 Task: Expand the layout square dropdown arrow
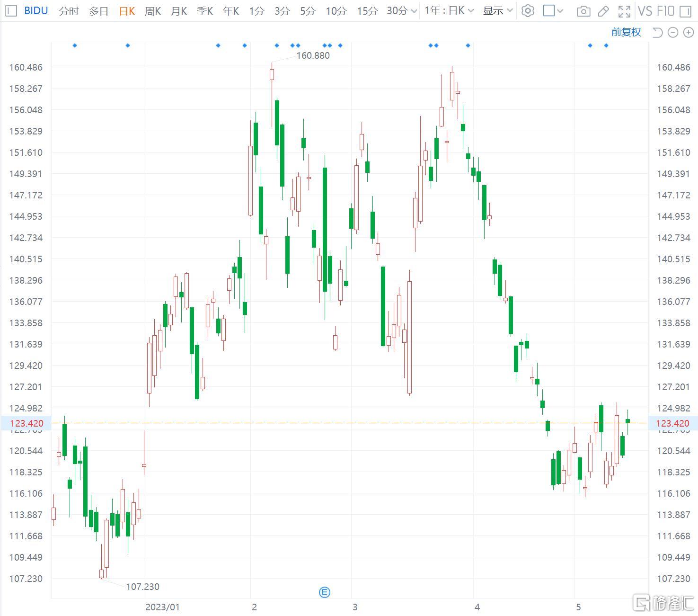560,11
